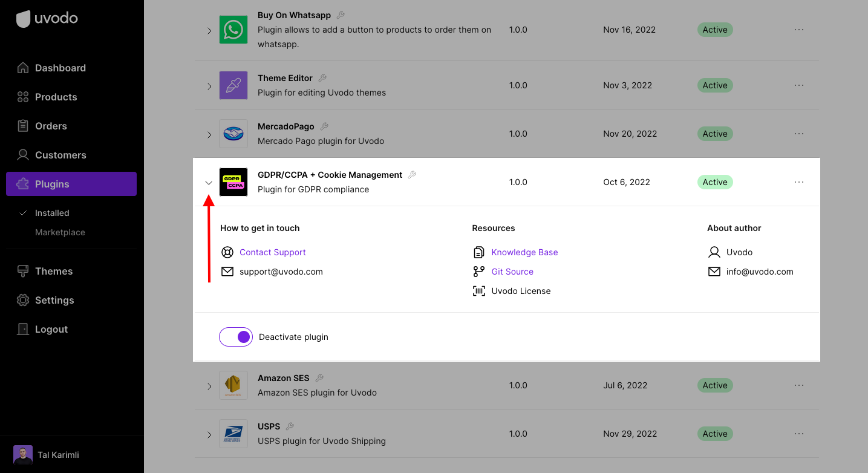The height and width of the screenshot is (473, 868).
Task: Open more options for USPS
Action: (799, 434)
